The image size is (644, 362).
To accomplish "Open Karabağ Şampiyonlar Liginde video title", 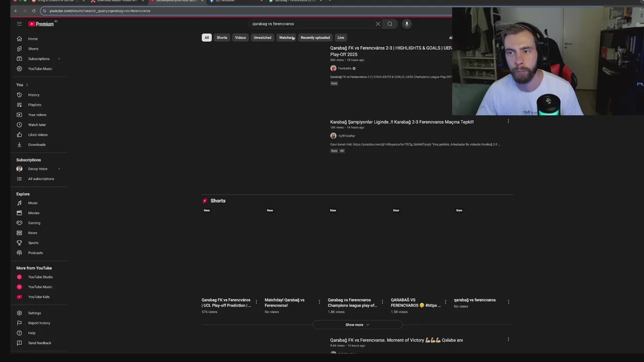I will click(401, 122).
